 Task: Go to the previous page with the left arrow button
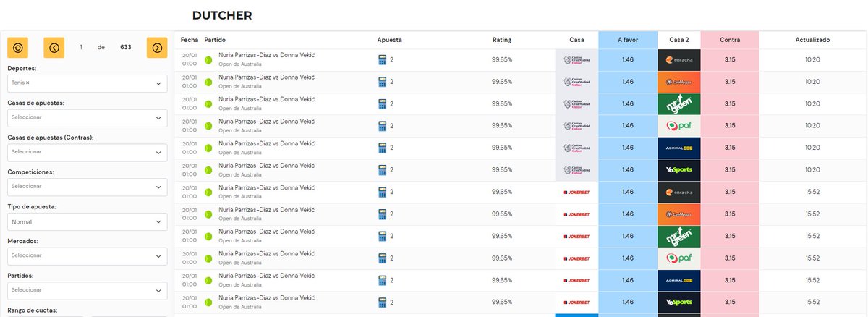coord(54,48)
